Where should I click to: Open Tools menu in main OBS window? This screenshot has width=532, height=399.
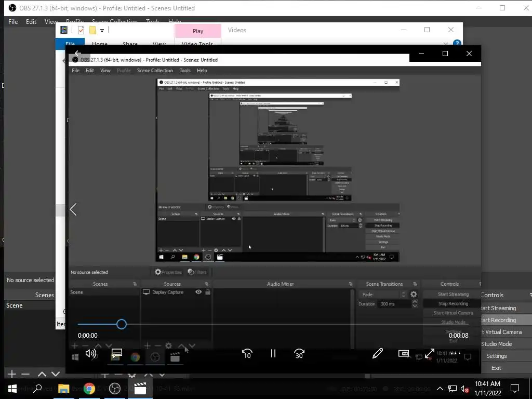coord(153,21)
